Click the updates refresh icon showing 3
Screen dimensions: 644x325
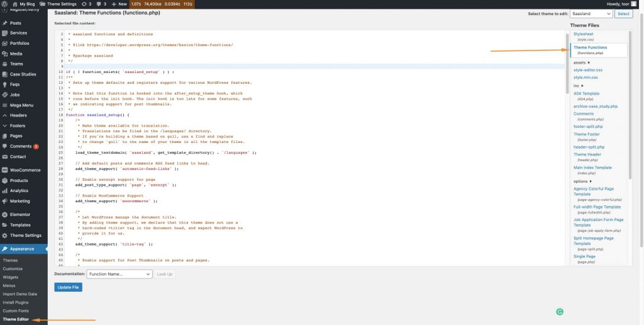[84, 4]
